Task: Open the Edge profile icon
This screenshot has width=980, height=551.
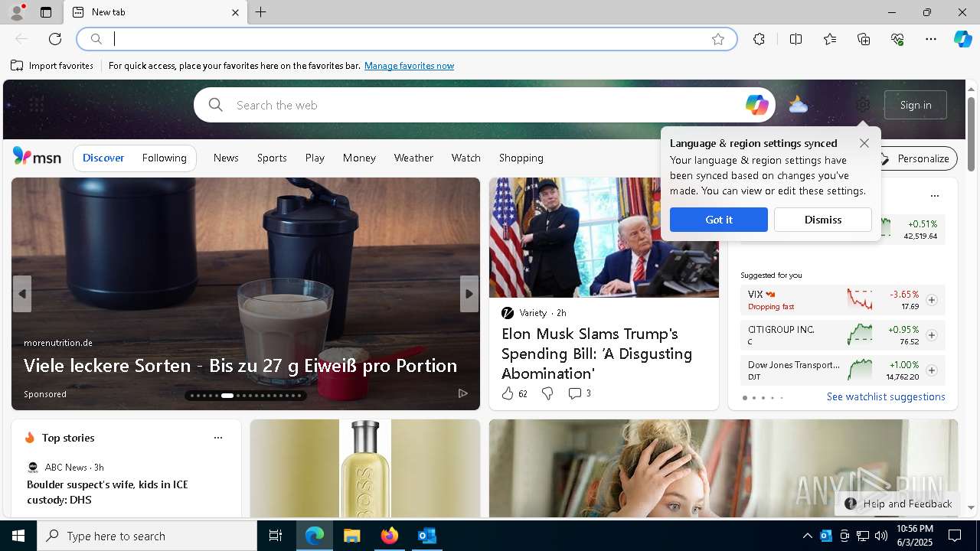Action: pos(16,11)
